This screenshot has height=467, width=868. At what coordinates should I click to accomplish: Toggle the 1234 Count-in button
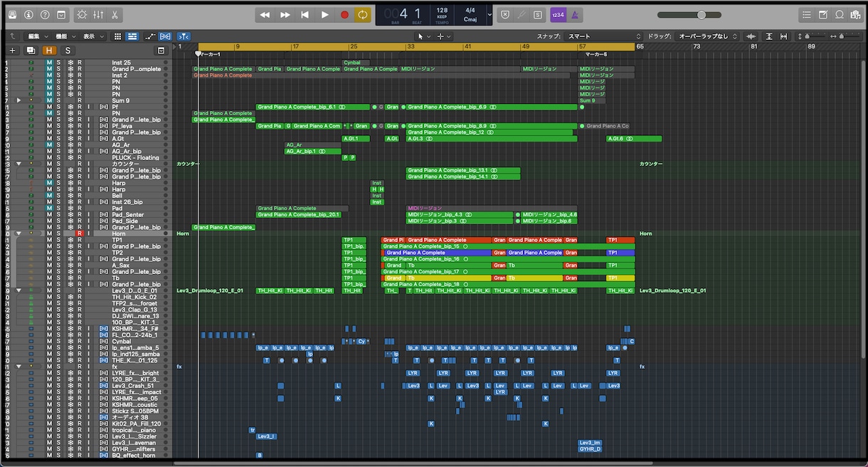click(x=558, y=14)
